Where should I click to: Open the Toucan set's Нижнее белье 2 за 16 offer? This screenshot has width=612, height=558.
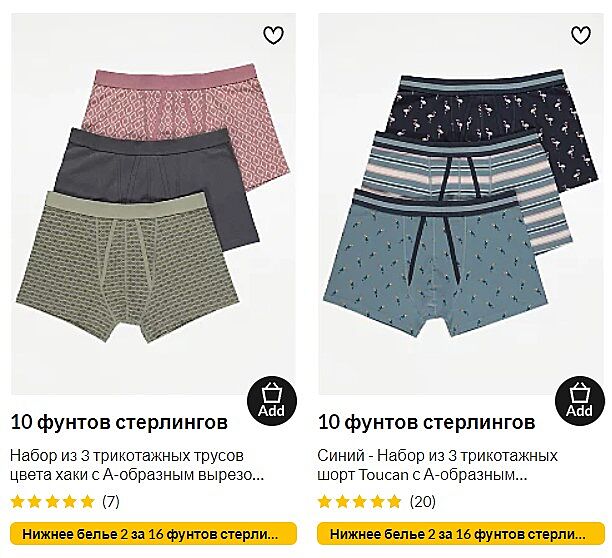[x=461, y=534]
